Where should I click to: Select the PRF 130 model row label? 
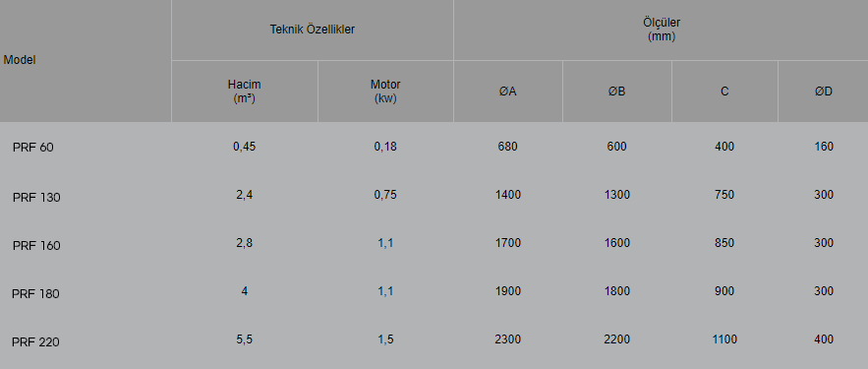click(x=36, y=197)
